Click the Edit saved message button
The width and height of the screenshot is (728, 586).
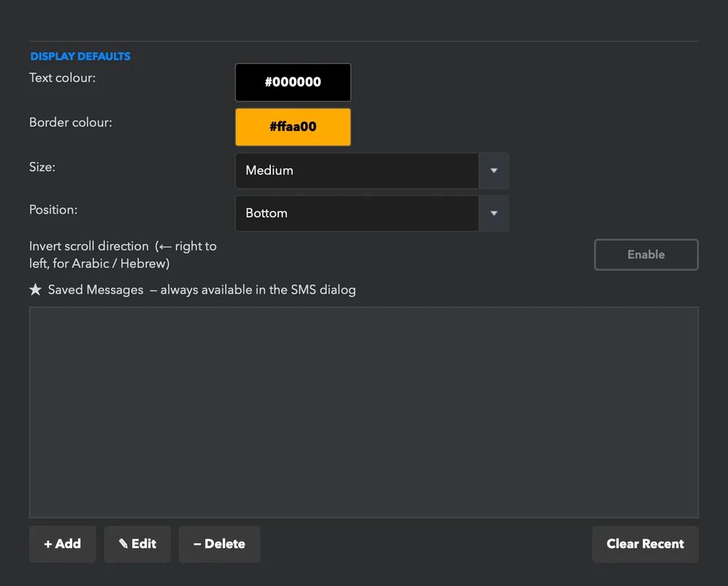tap(138, 544)
